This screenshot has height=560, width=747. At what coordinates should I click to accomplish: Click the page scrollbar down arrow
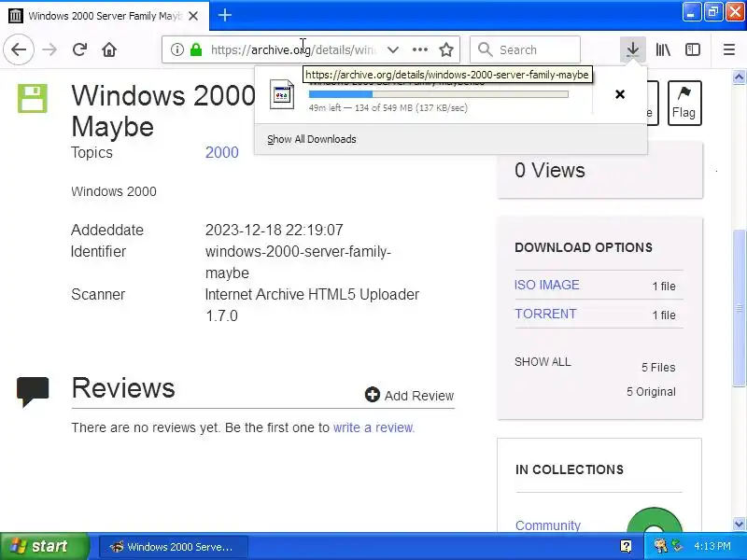tap(739, 525)
